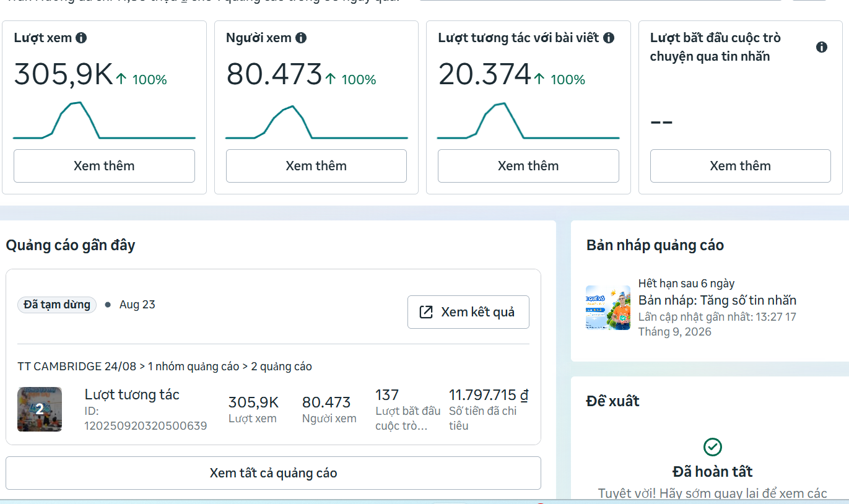Click the Lượt xem trend sparkline chart
This screenshot has height=504, width=849.
coord(104,121)
